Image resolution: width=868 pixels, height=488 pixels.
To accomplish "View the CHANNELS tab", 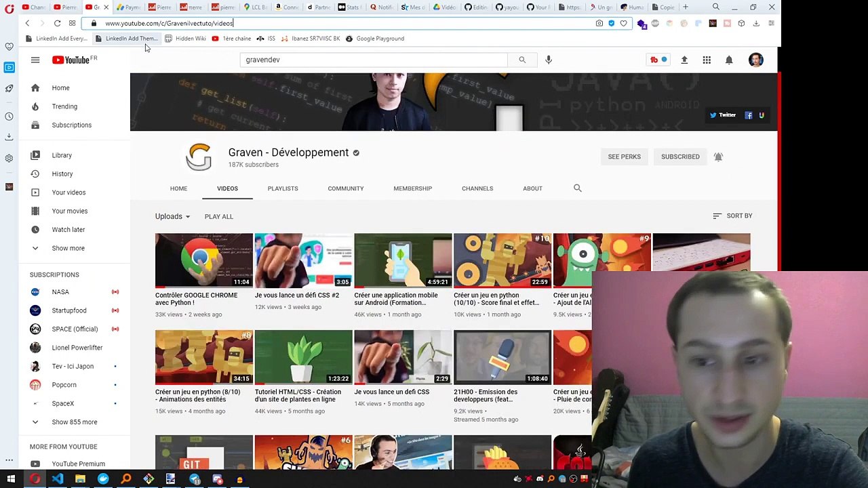I will pos(477,188).
